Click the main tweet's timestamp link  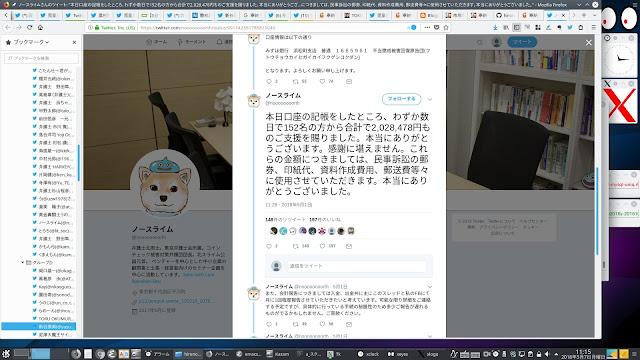289,204
